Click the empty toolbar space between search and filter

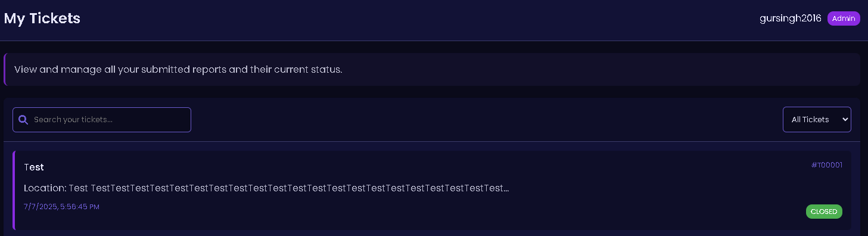[x=486, y=120]
